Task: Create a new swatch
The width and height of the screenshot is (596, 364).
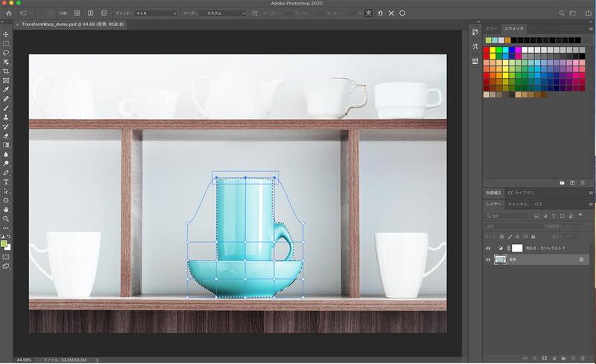Action: (572, 183)
